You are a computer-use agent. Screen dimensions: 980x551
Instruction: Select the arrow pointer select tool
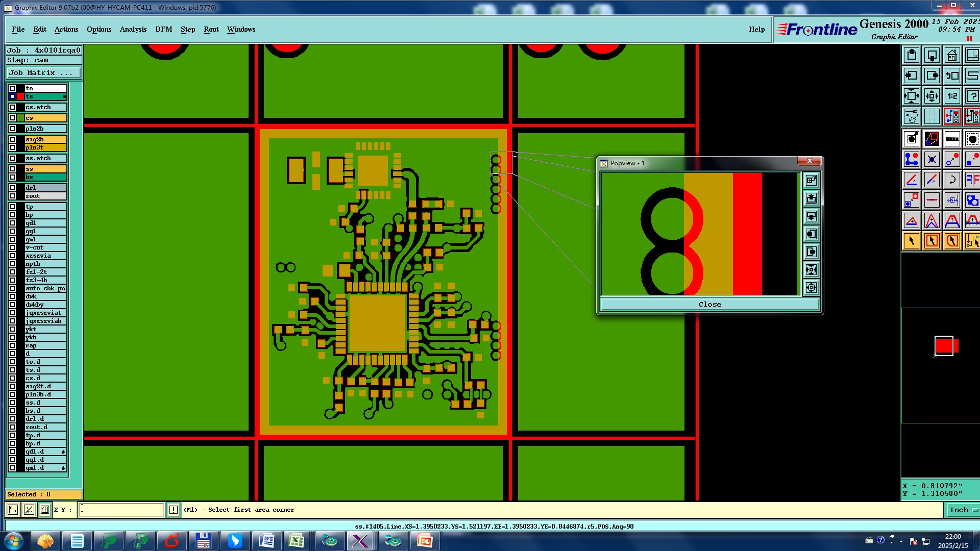click(911, 241)
